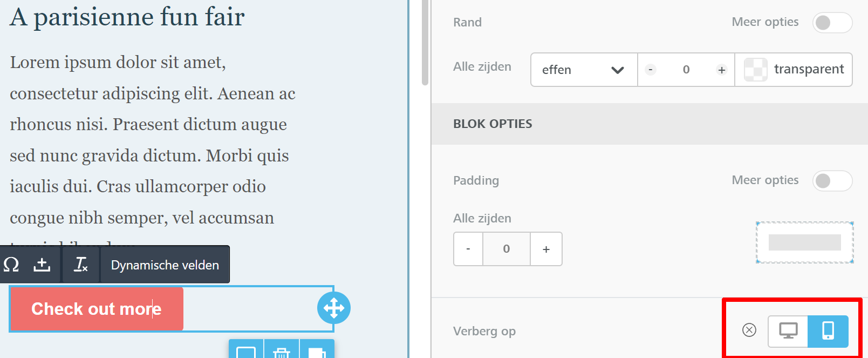Click the Check out more button
Viewport: 868px width, 358px height.
click(97, 309)
